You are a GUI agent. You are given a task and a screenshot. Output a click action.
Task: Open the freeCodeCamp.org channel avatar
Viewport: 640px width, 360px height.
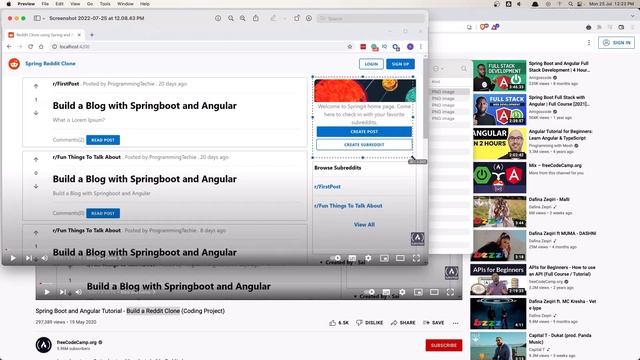coord(44,345)
